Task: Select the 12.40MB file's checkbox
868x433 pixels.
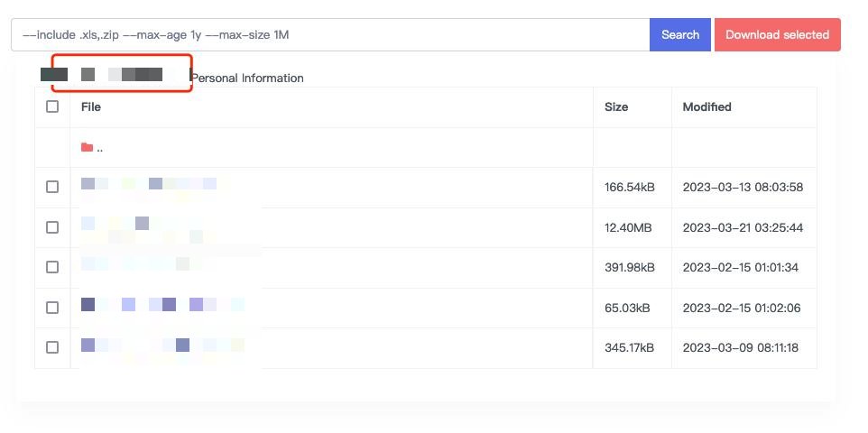Action: [52, 227]
